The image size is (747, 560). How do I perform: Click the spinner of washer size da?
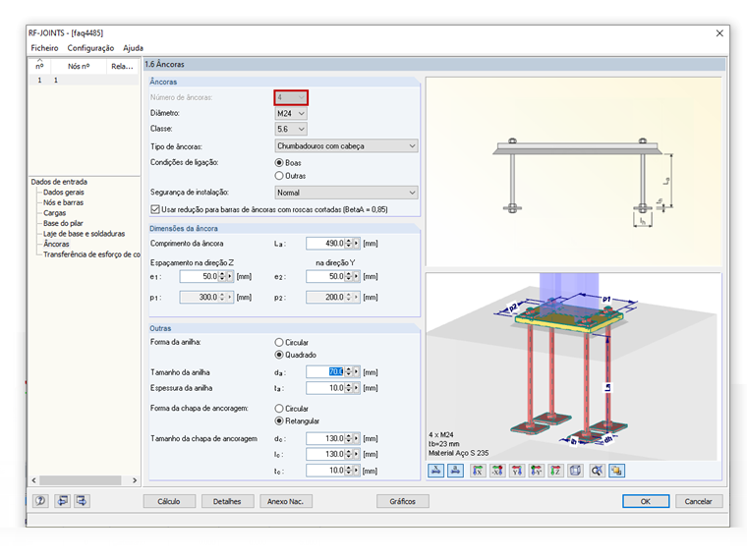pos(349,372)
